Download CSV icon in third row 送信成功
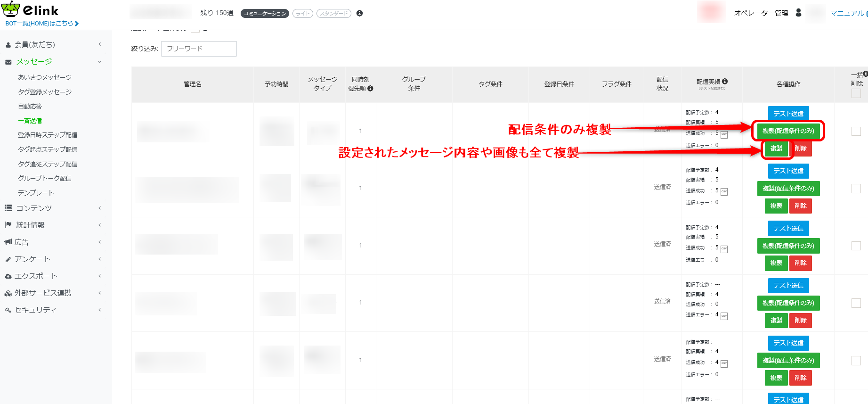The image size is (868, 404). (x=724, y=249)
